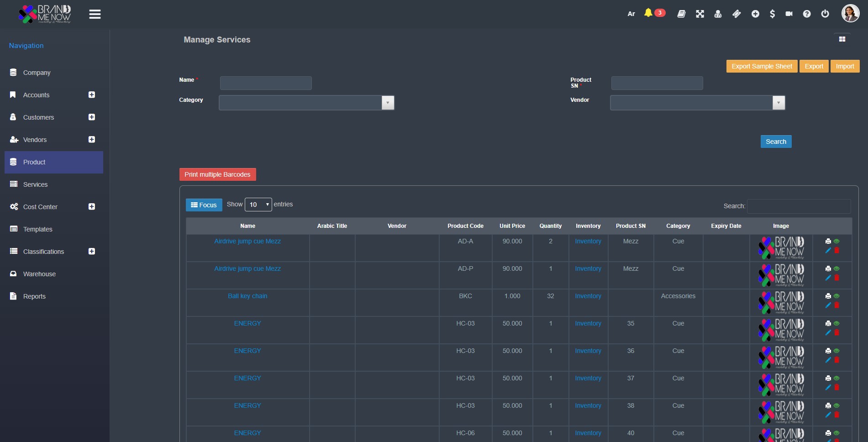Print the first Airdrive jump cue row

[x=828, y=241]
